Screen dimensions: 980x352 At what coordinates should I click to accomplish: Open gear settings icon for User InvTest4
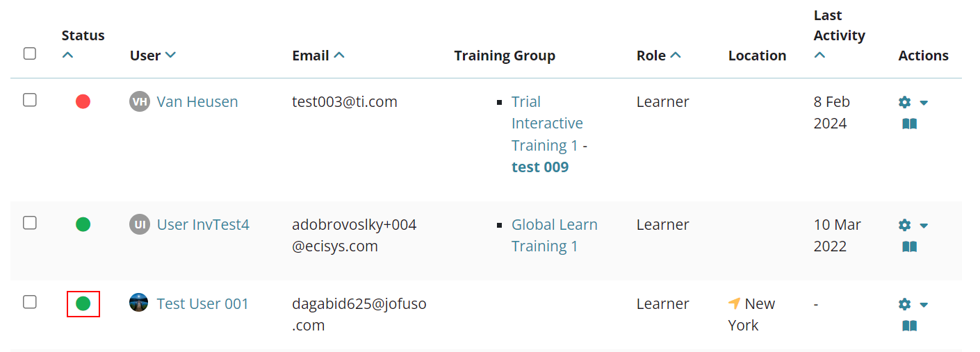pyautogui.click(x=904, y=225)
